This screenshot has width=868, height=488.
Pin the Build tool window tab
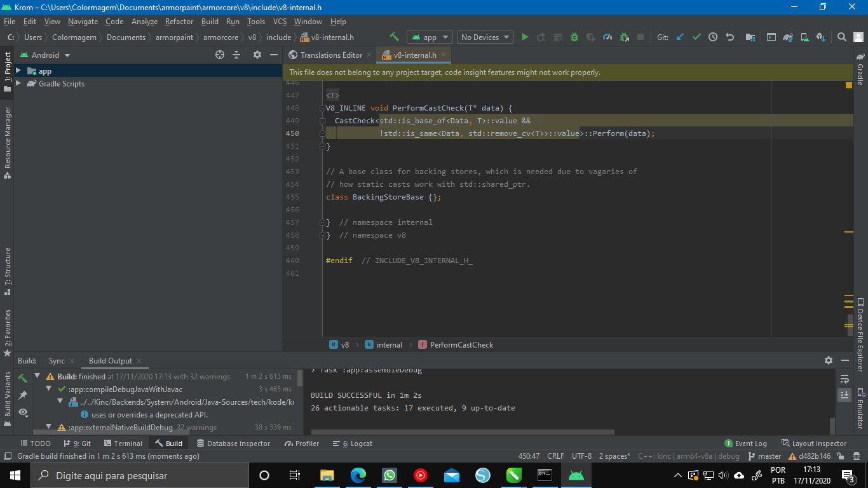point(23,395)
